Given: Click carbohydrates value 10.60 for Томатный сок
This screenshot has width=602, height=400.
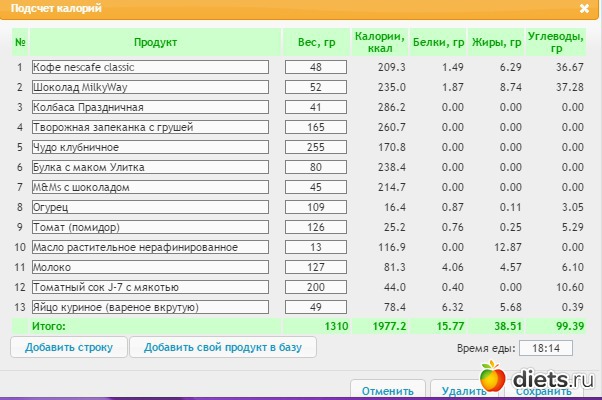Looking at the screenshot, I should tap(570, 287).
